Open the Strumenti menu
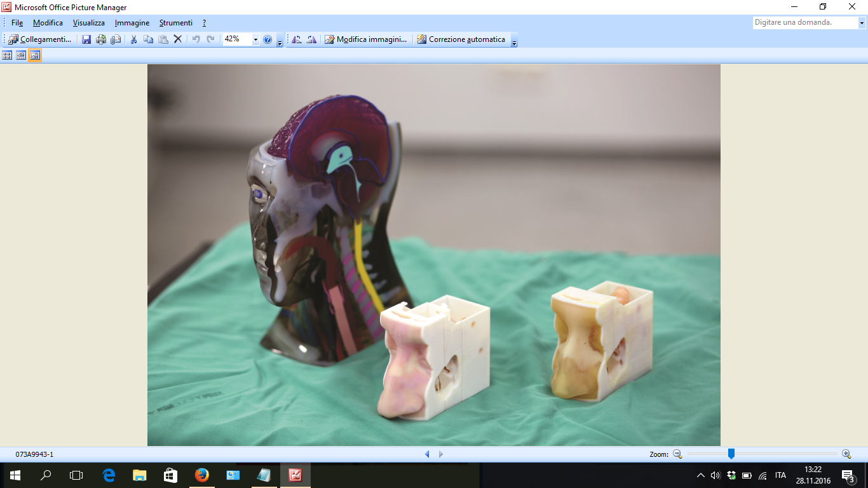868x488 pixels. [176, 23]
